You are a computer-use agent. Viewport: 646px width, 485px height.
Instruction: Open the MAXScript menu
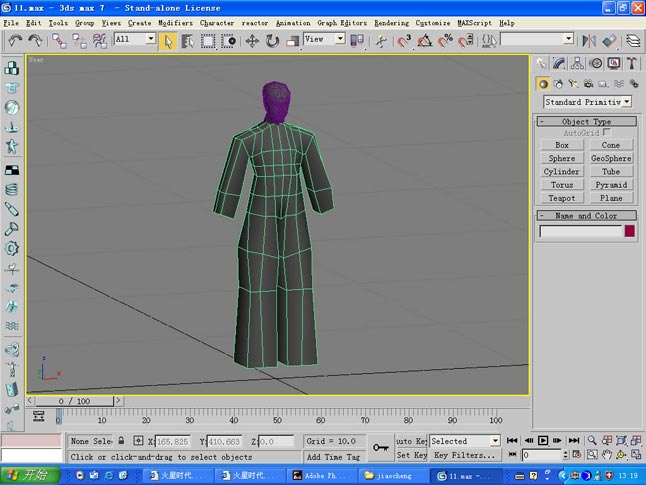475,23
